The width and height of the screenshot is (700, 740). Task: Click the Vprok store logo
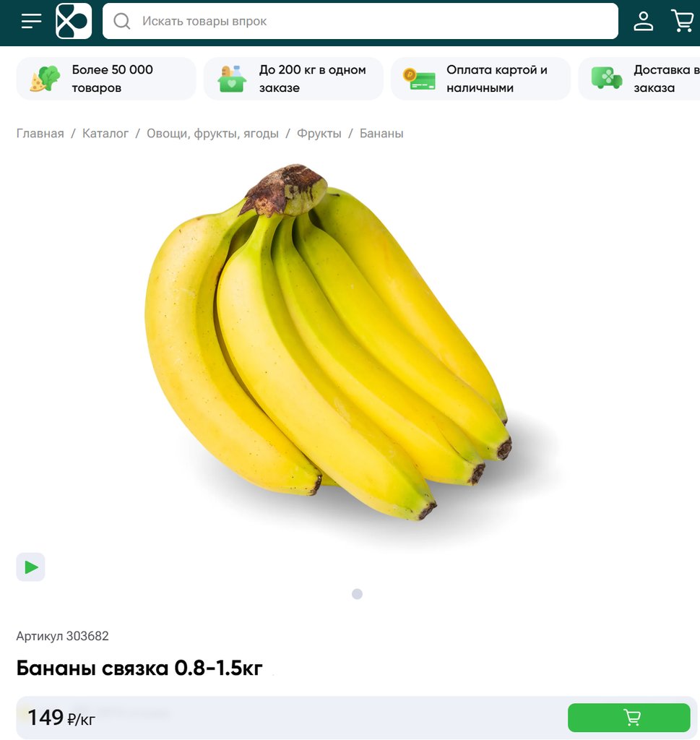pyautogui.click(x=74, y=21)
